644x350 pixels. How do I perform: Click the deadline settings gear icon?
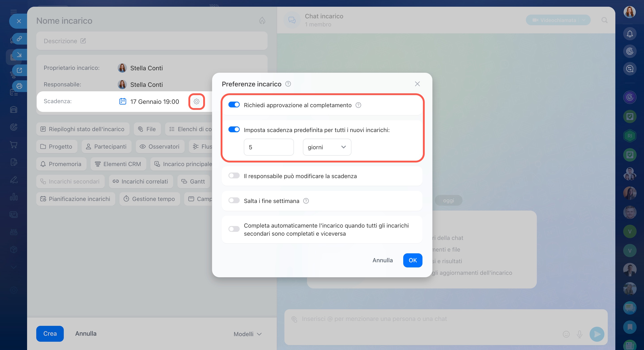[x=196, y=102]
